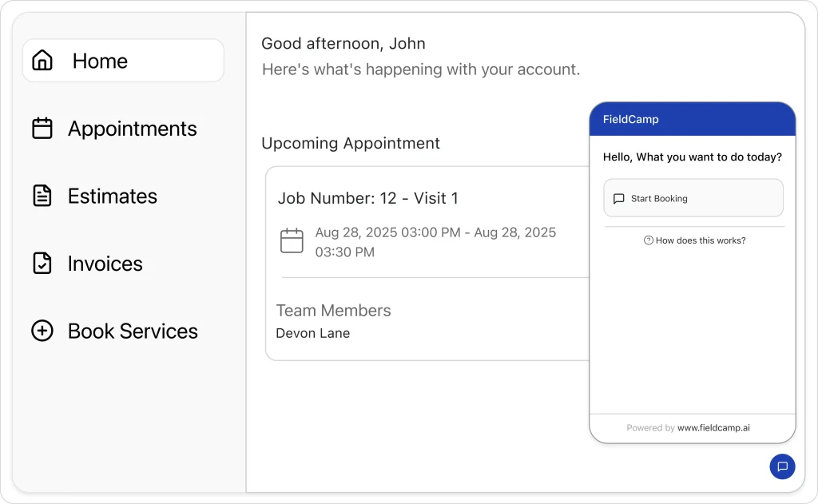Click the house icon in the sidebar
This screenshot has width=818, height=504.
[42, 61]
